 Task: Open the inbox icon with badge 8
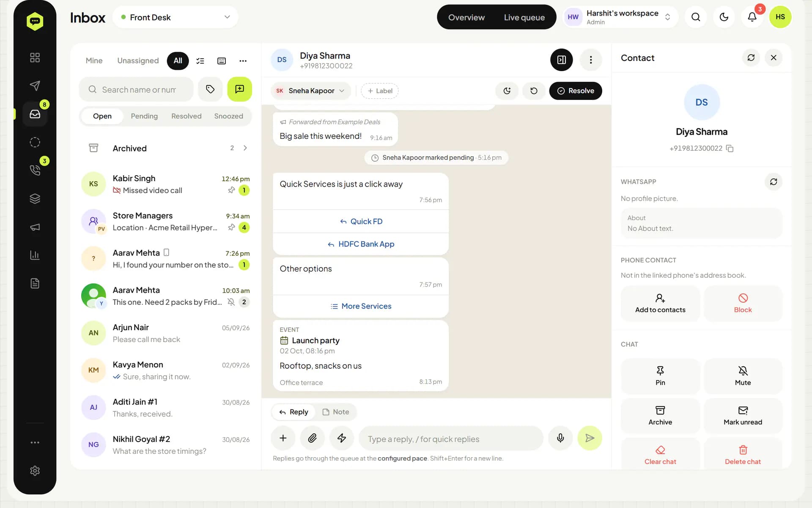click(35, 114)
